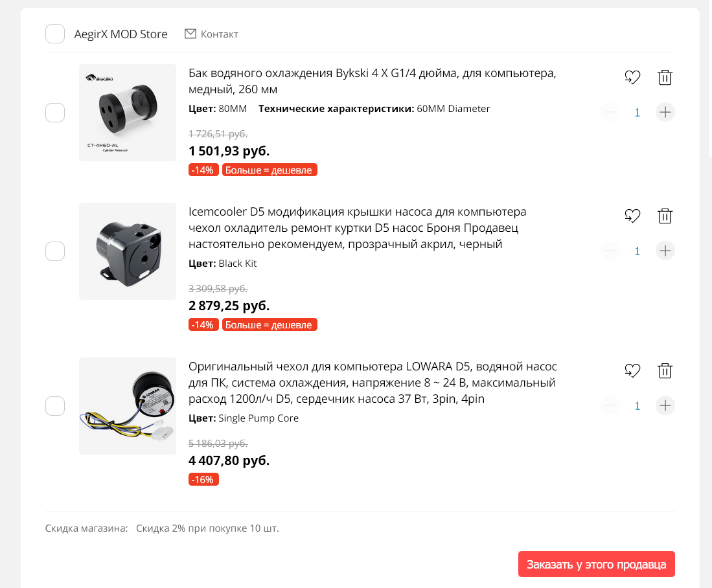Image resolution: width=712 pixels, height=588 pixels.
Task: Delete Bykski reservoir using the trash icon
Action: click(665, 78)
